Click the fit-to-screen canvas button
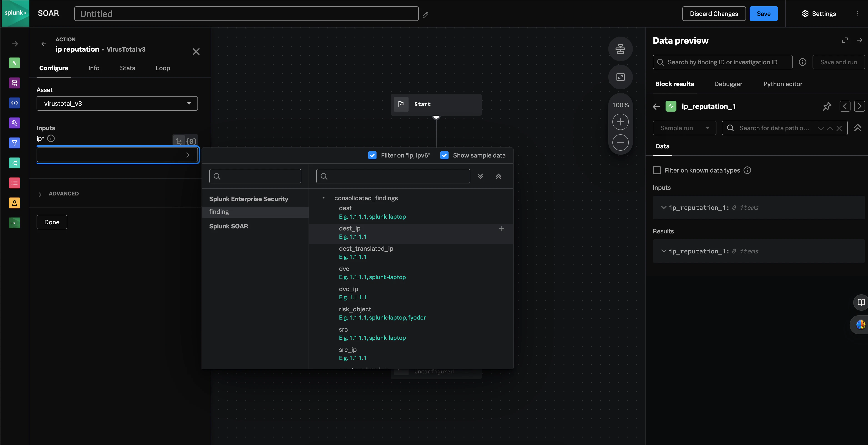868x445 pixels. (x=620, y=77)
